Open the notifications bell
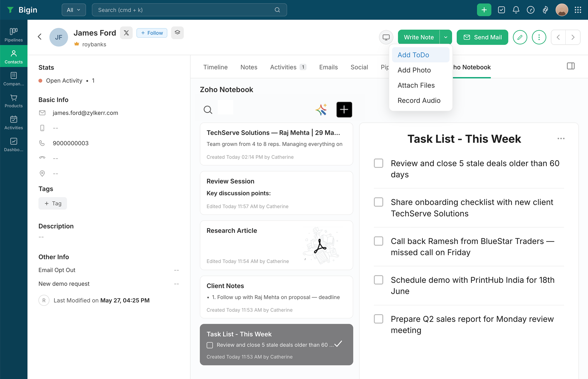 (x=516, y=10)
